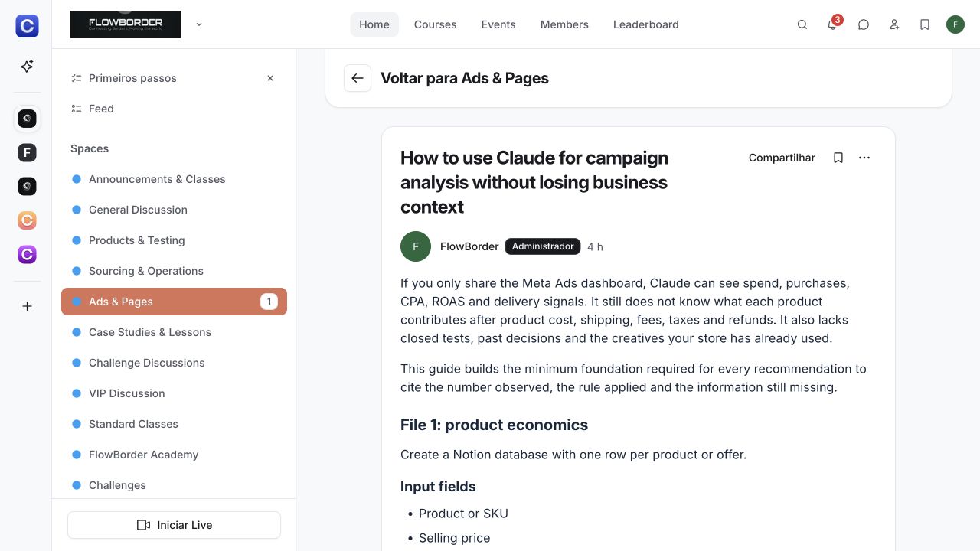Open Case Studies & Lessons space

tap(174, 332)
